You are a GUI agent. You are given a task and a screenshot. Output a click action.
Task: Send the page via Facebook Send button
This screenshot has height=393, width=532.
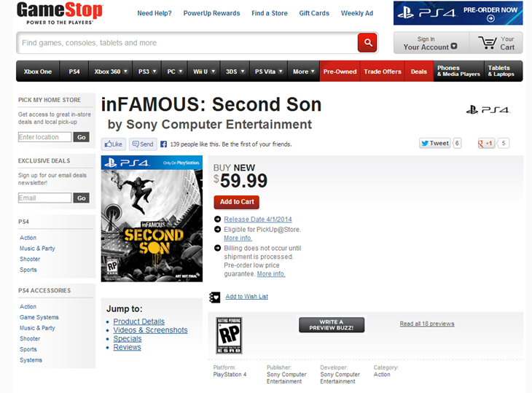[x=142, y=144]
